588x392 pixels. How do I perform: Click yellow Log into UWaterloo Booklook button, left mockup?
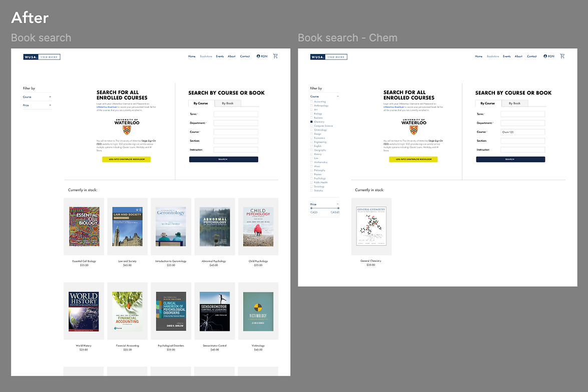click(x=127, y=159)
